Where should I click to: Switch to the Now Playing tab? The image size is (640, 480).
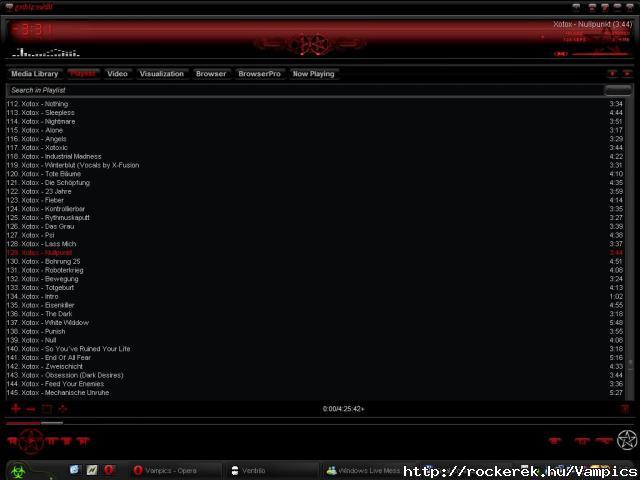pyautogui.click(x=313, y=74)
